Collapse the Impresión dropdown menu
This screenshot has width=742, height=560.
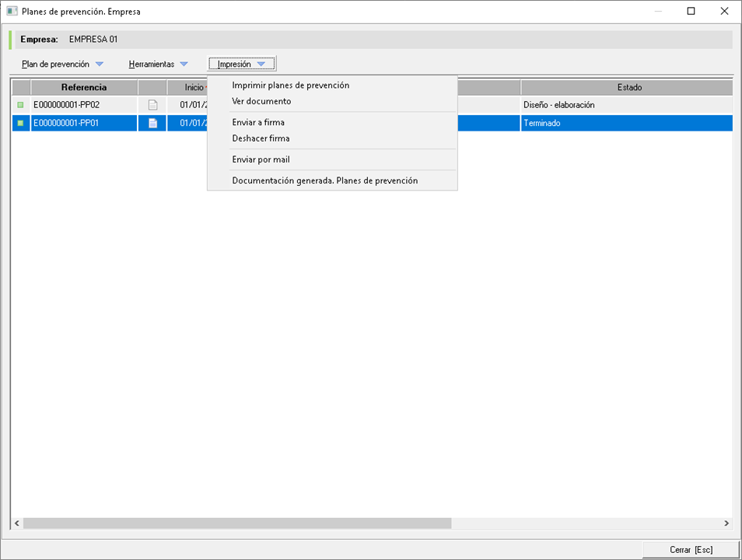click(242, 65)
